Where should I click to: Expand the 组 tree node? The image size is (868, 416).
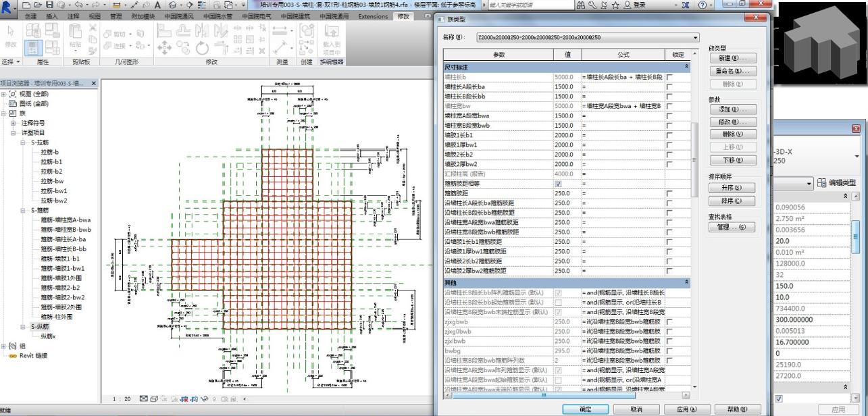(3, 346)
